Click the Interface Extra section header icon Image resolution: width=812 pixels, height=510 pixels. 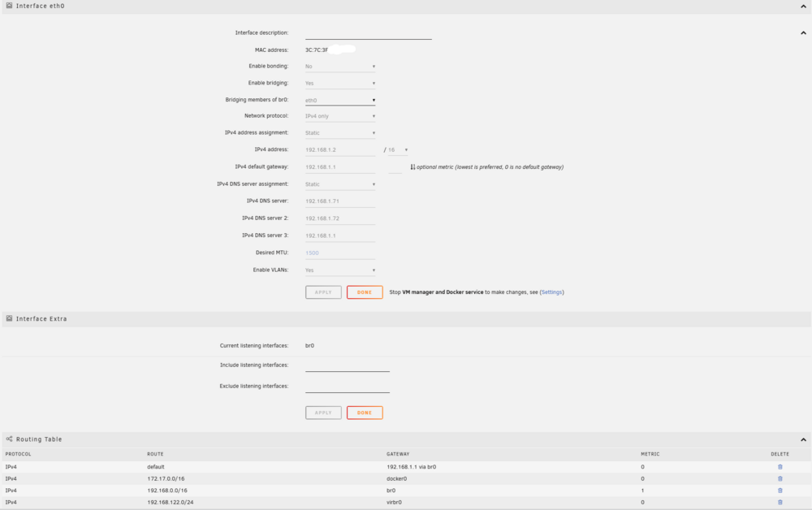pos(9,318)
